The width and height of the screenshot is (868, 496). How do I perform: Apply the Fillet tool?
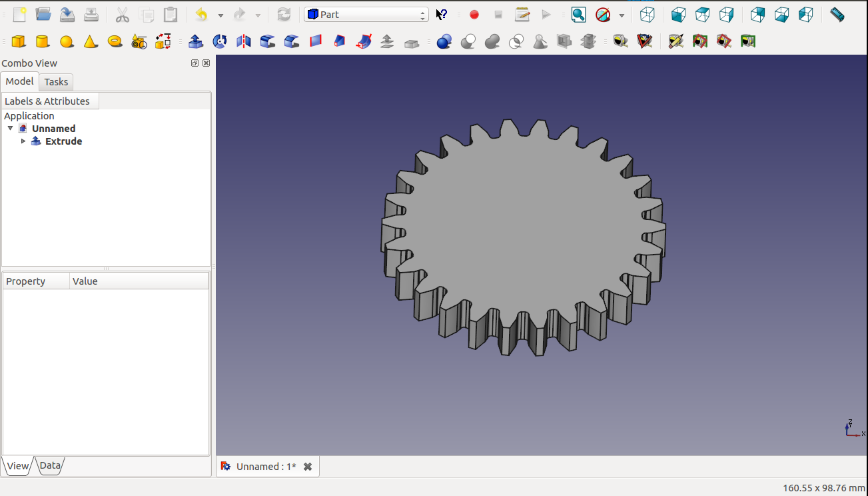(x=268, y=42)
